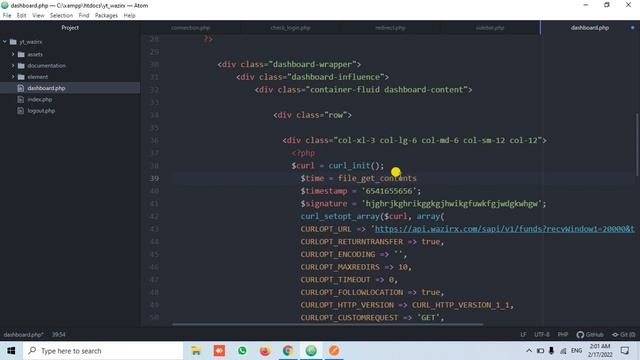Open File Explorer from the taskbar
Screen dimensions: 640x360
(196, 351)
